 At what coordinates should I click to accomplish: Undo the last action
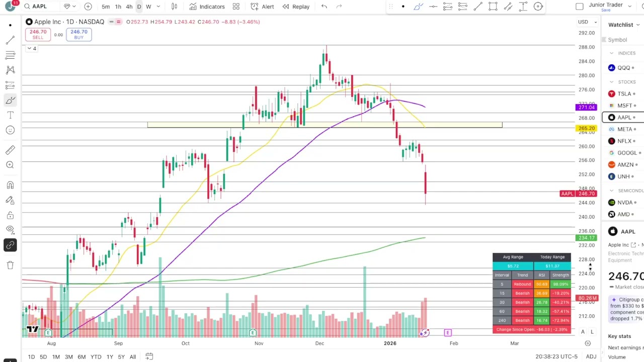point(324,7)
